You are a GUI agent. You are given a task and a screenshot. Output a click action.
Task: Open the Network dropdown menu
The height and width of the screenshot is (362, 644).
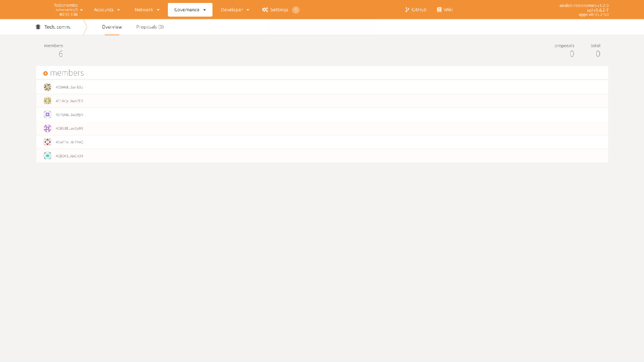[x=146, y=9]
